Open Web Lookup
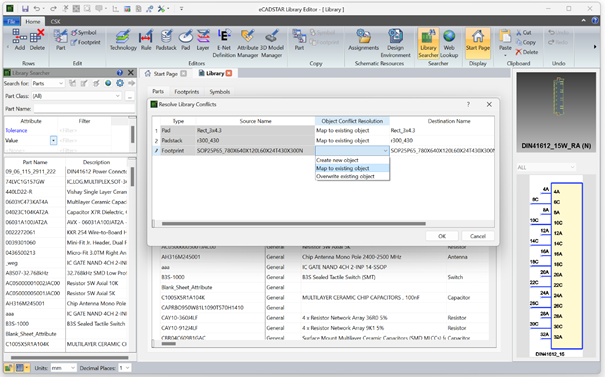Viewport: 605px width, 377px height. click(x=449, y=43)
